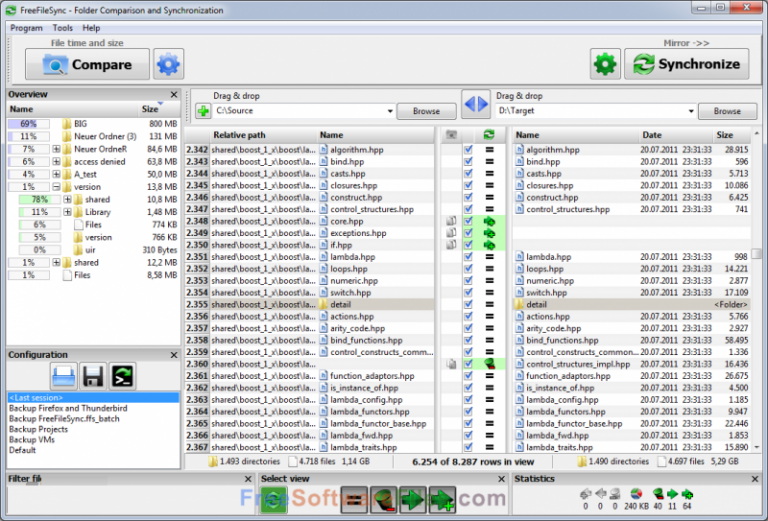Click the Compare button
This screenshot has width=768, height=521.
(x=87, y=64)
